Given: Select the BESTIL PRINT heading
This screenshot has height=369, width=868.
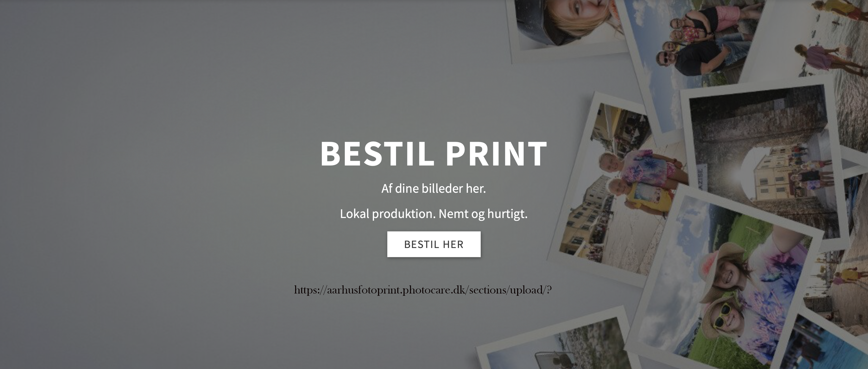Looking at the screenshot, I should (434, 153).
